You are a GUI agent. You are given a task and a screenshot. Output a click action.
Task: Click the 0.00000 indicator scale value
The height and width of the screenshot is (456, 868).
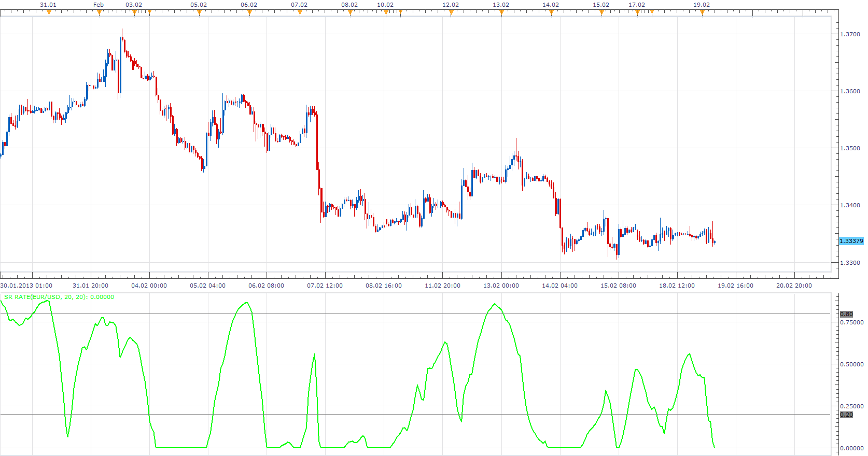[852, 448]
